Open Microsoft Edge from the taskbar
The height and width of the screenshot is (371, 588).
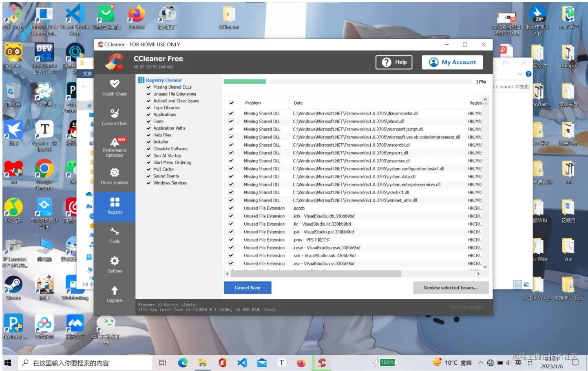(x=183, y=362)
